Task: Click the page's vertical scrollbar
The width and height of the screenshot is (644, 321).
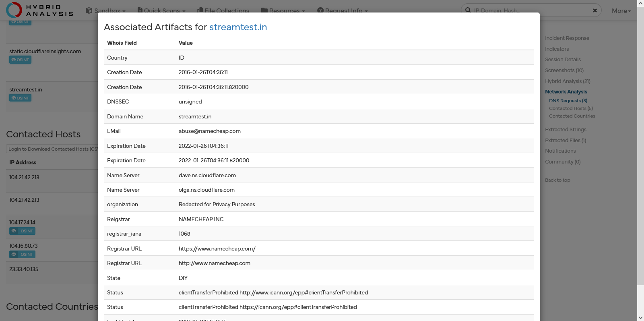Action: [640, 161]
